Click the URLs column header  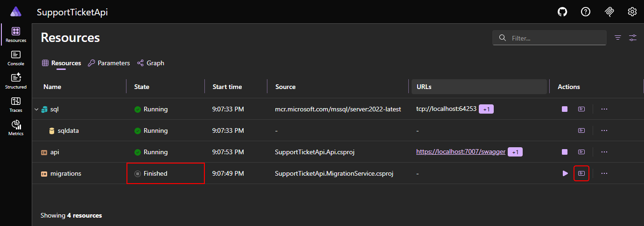478,87
